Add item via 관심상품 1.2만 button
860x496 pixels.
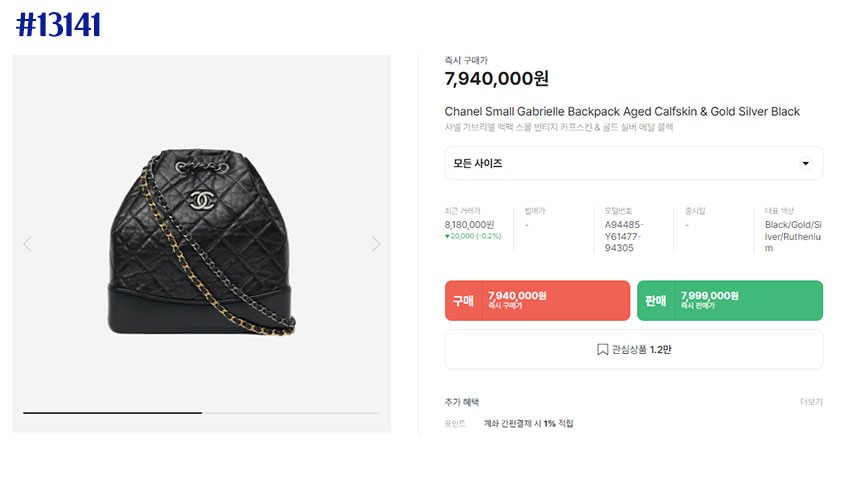coord(633,350)
